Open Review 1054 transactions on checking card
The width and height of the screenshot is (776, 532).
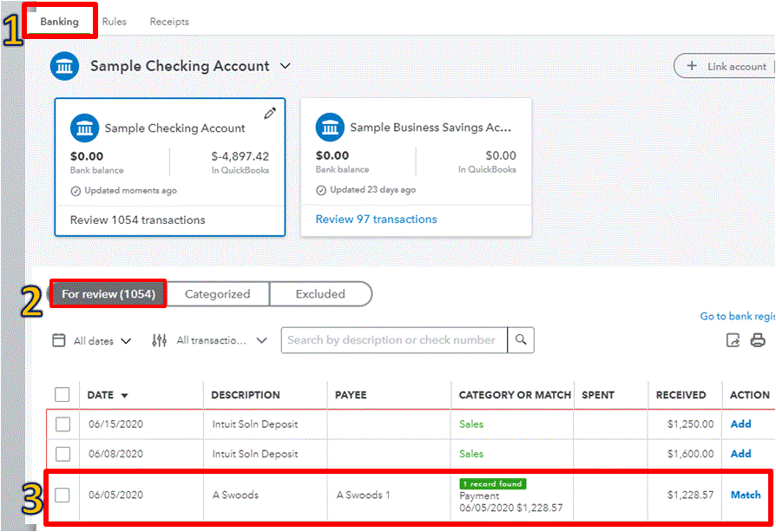pyautogui.click(x=138, y=220)
